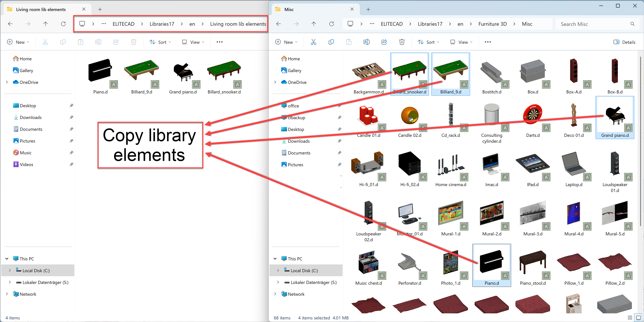
Task: Expand Local Disk (C:) in right tree
Action: tap(278, 270)
